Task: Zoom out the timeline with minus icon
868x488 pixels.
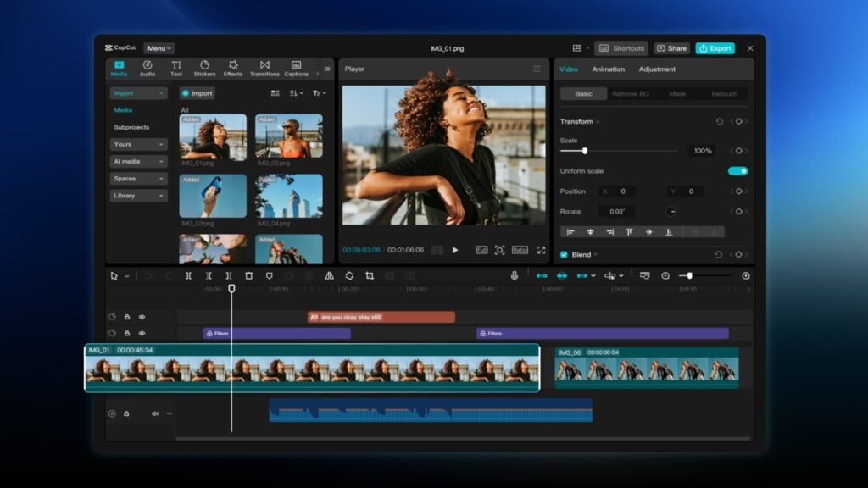Action: pos(665,275)
